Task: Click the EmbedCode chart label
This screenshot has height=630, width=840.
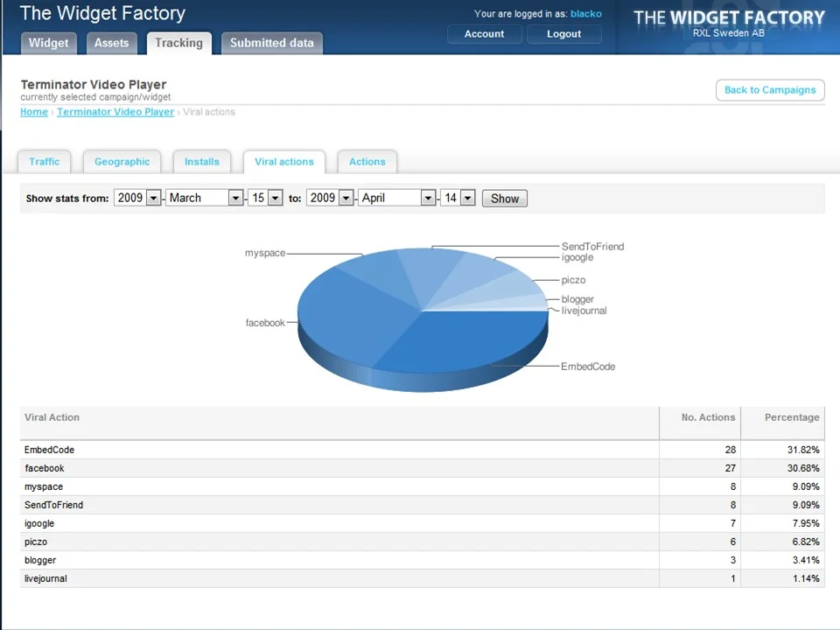Action: (x=588, y=367)
